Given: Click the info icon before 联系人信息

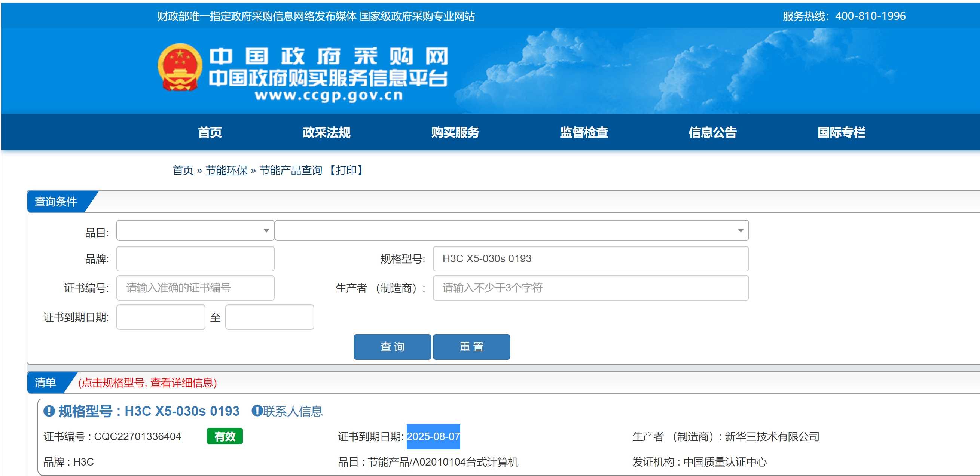Looking at the screenshot, I should (x=257, y=411).
